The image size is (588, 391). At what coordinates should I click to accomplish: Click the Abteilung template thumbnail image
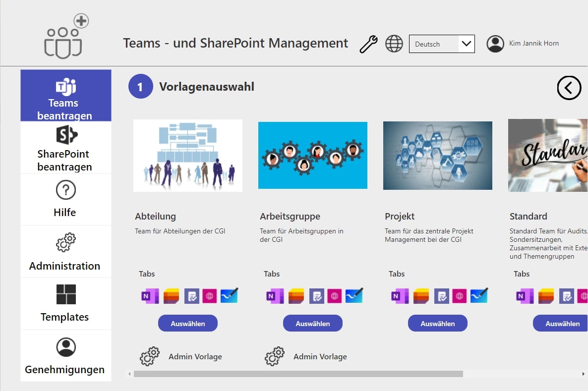pos(187,155)
